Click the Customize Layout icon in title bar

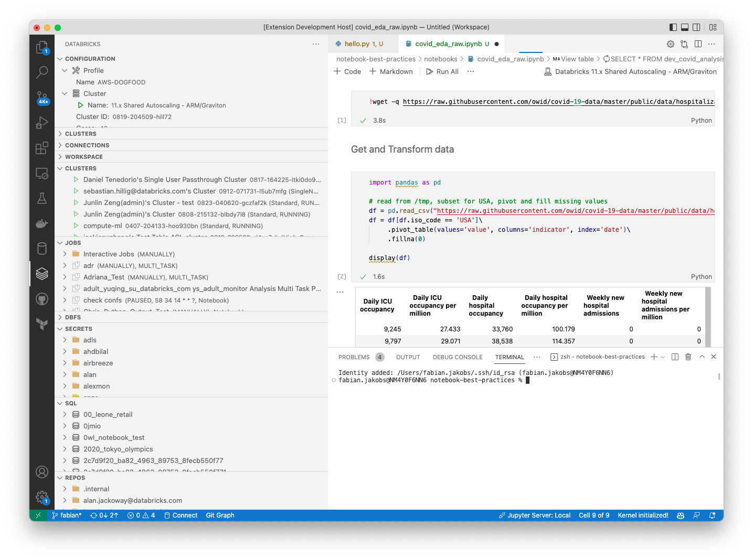713,27
